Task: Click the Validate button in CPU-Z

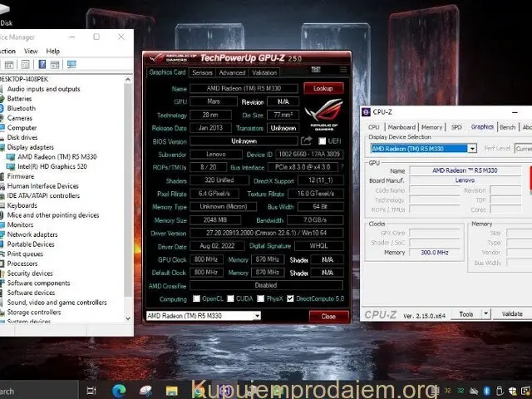Action: coord(511,313)
